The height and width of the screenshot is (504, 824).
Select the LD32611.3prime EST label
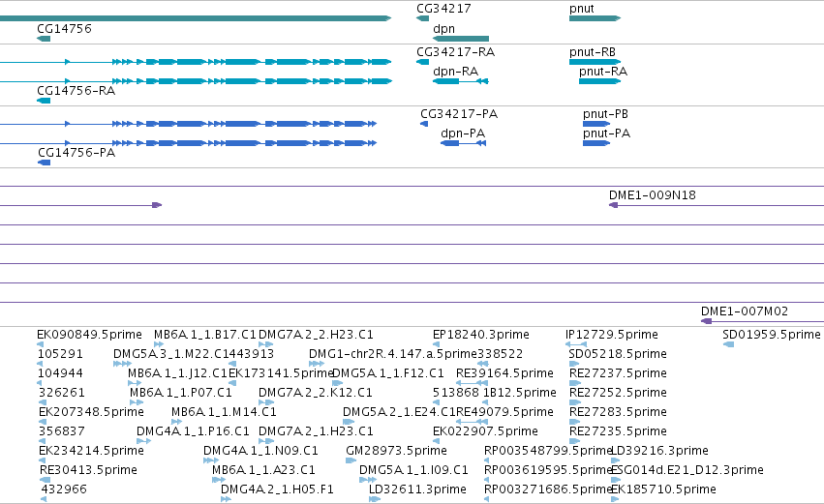coord(417,489)
